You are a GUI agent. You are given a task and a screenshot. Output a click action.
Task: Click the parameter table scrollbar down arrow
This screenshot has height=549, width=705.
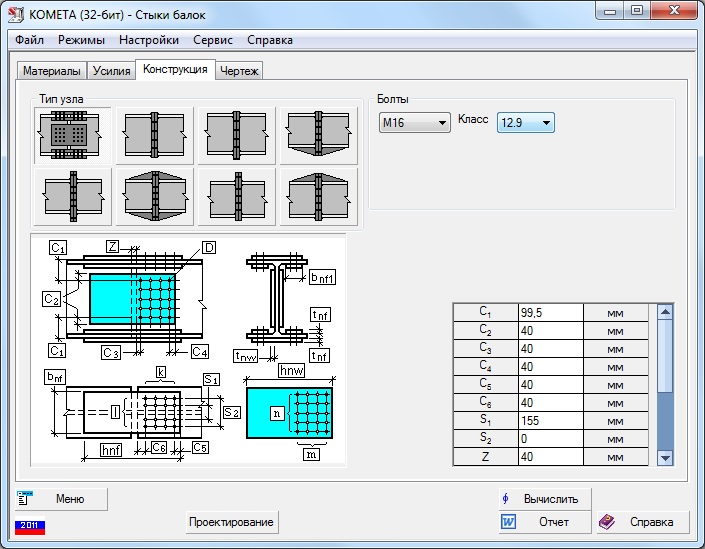coord(665,457)
